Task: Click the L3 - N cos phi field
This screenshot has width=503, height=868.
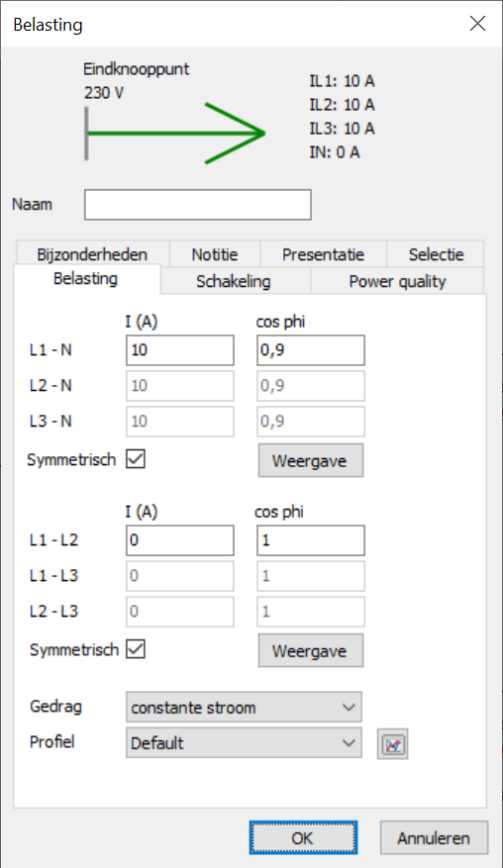Action: [311, 422]
